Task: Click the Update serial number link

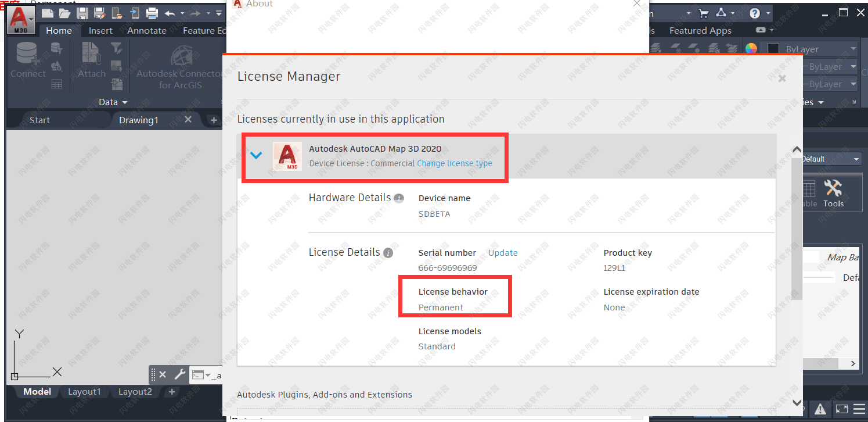Action: point(503,253)
